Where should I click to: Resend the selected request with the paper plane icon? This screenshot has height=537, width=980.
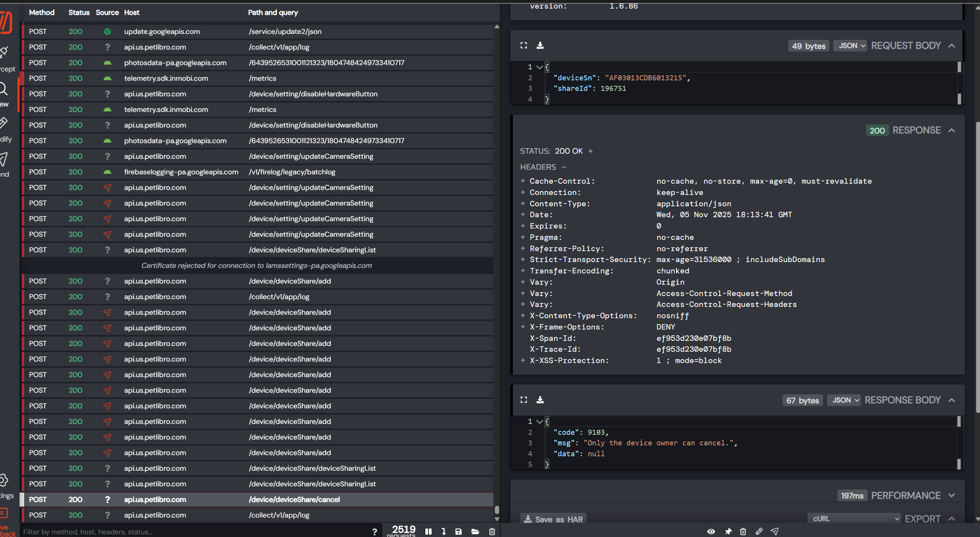(x=774, y=531)
